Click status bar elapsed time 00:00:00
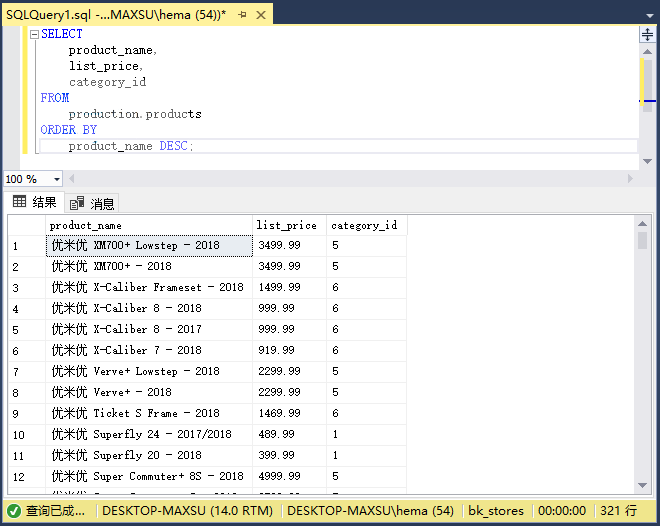 point(562,511)
